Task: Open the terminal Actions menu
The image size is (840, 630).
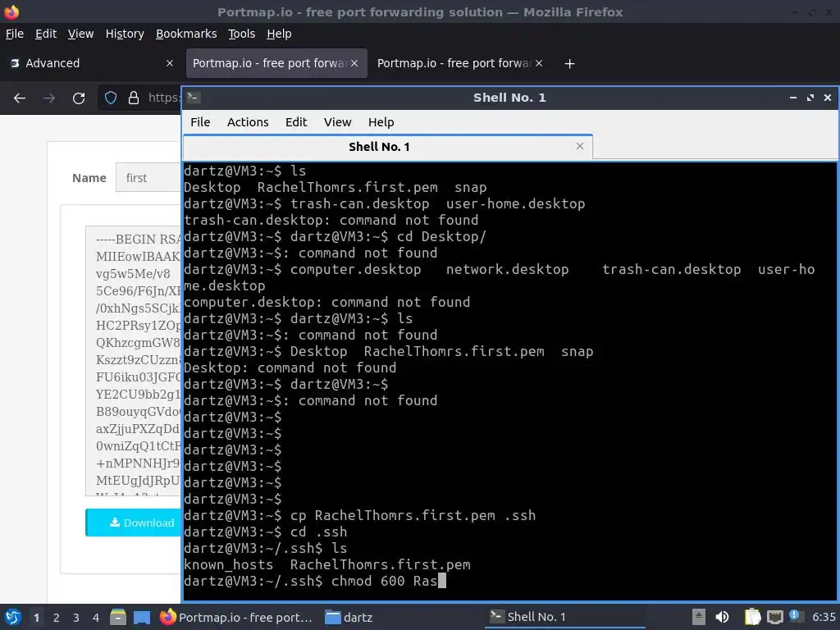Action: pos(248,122)
